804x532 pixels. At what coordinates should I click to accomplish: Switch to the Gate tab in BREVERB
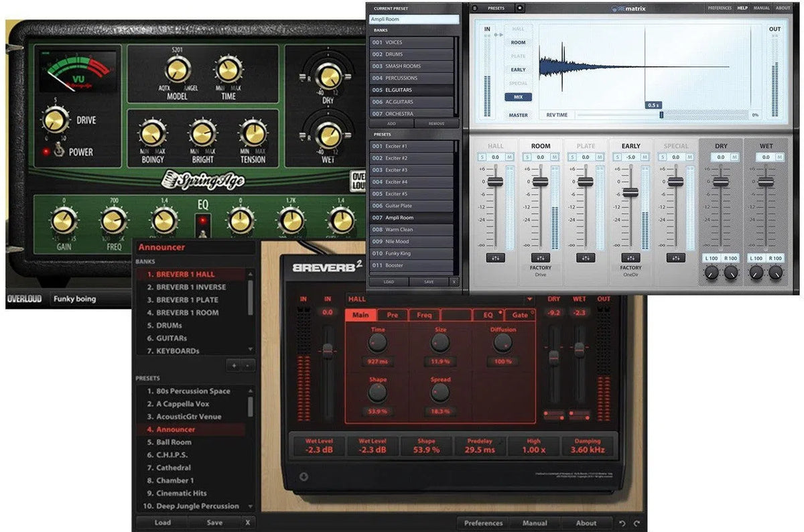coord(522,315)
